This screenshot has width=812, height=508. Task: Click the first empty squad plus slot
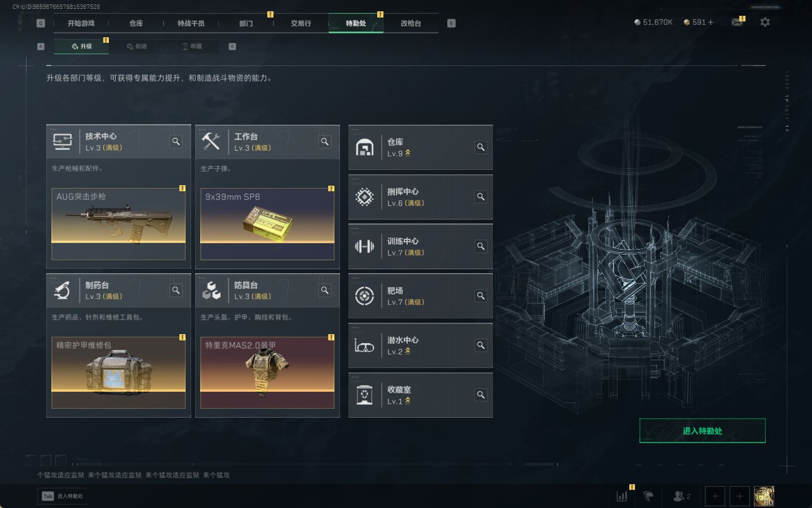715,496
